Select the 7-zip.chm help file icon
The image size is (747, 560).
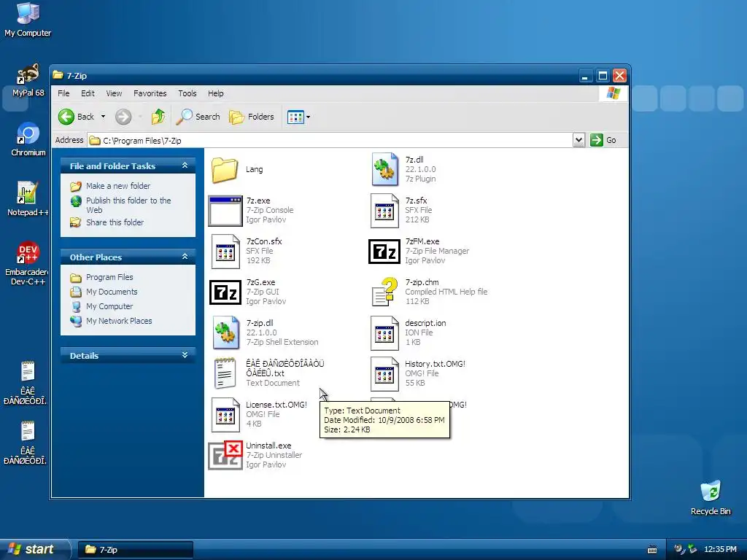tap(385, 292)
